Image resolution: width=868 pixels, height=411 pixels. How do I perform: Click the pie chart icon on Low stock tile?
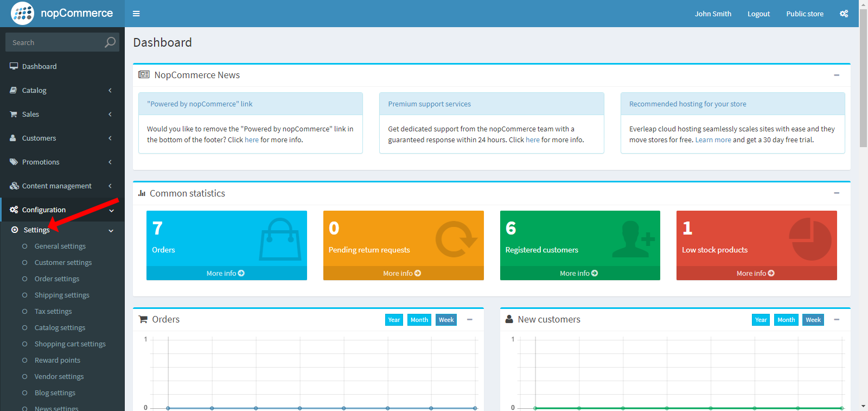coord(810,239)
